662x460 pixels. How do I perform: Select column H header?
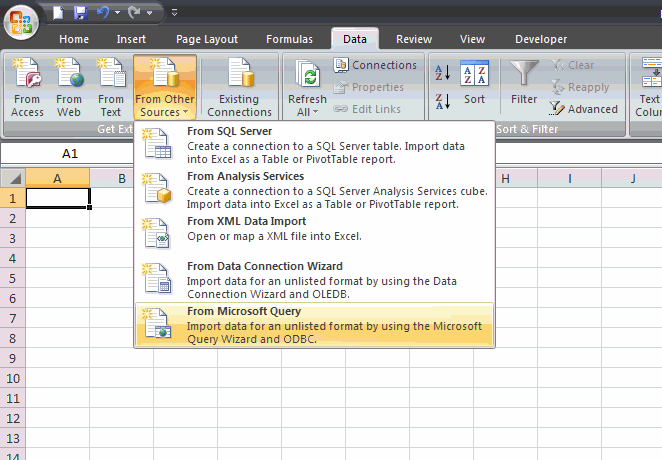tap(505, 178)
